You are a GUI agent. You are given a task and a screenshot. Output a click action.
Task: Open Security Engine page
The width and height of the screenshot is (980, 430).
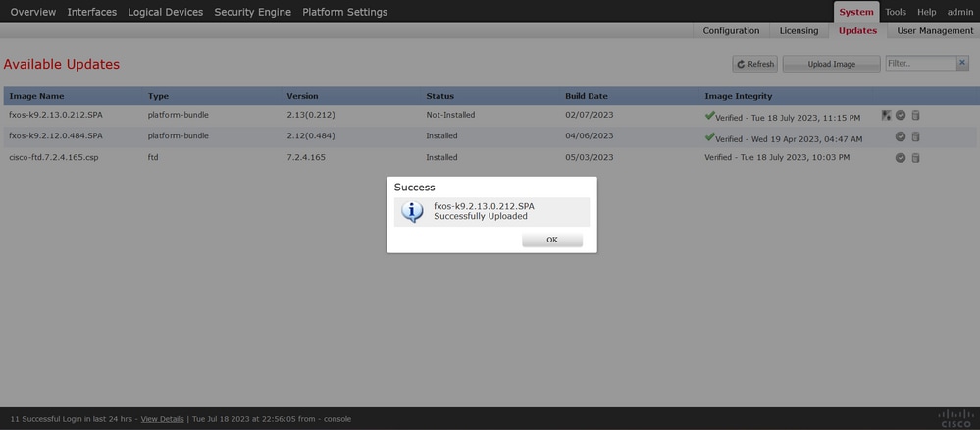click(x=252, y=12)
